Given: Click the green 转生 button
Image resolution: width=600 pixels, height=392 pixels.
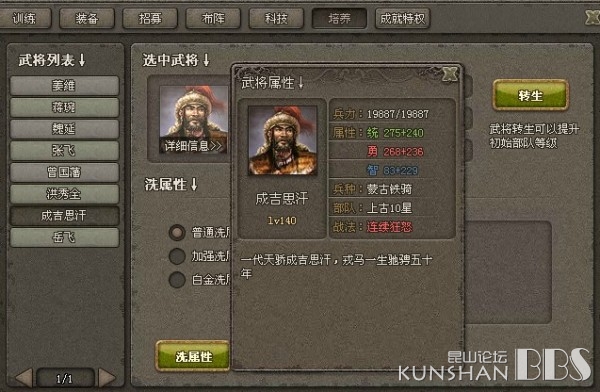Looking at the screenshot, I should click(x=530, y=95).
